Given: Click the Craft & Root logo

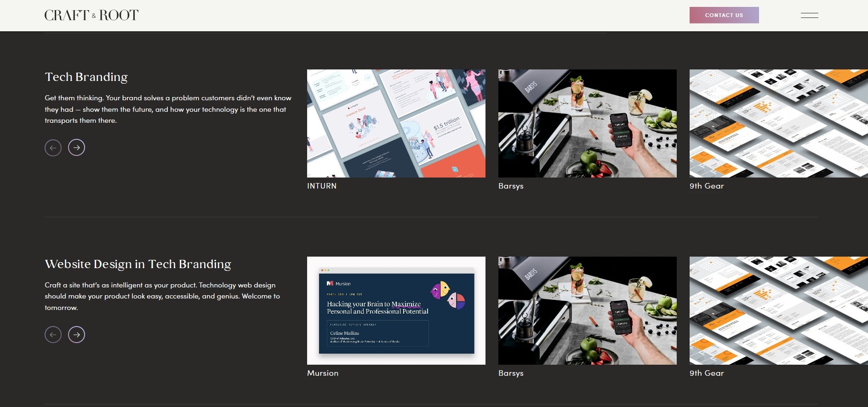Looking at the screenshot, I should [91, 15].
